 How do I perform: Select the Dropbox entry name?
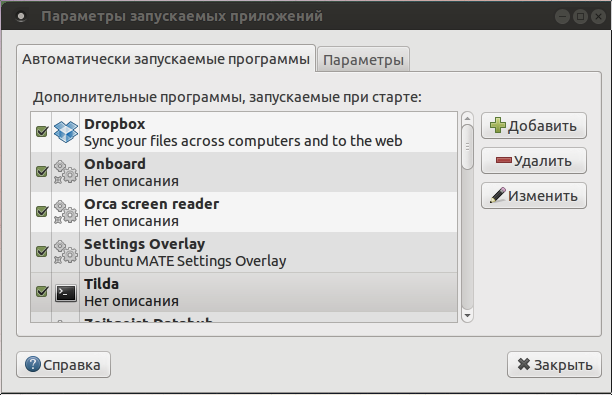[x=115, y=124]
